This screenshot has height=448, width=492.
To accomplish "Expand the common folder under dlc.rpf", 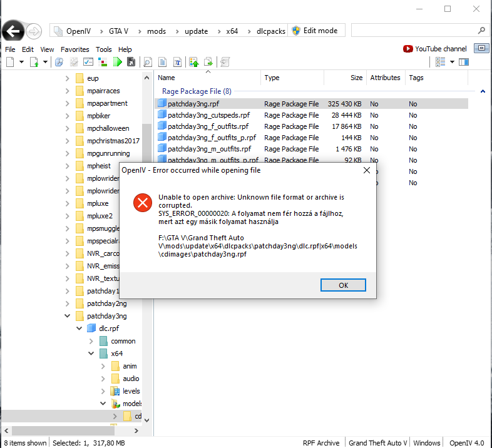I will [91, 341].
